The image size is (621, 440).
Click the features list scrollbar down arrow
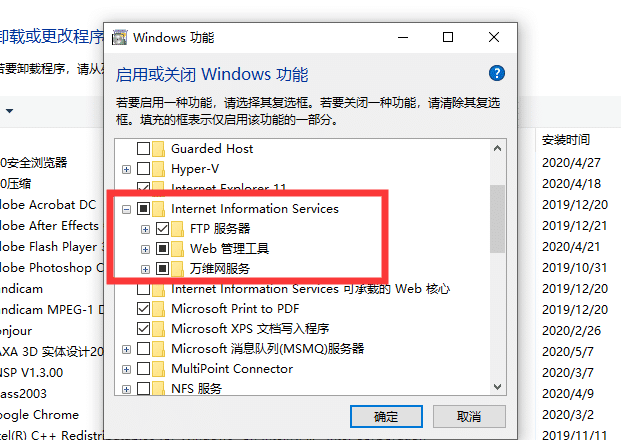coord(497,387)
